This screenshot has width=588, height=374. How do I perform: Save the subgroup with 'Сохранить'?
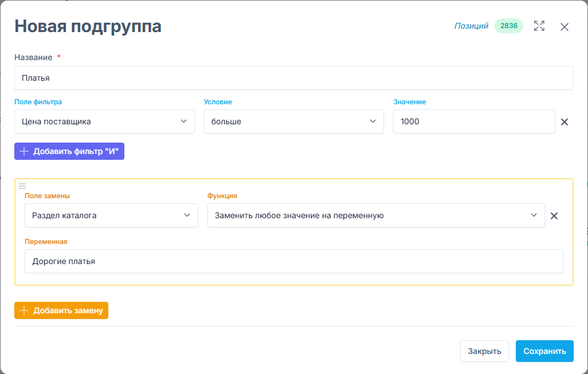point(544,351)
